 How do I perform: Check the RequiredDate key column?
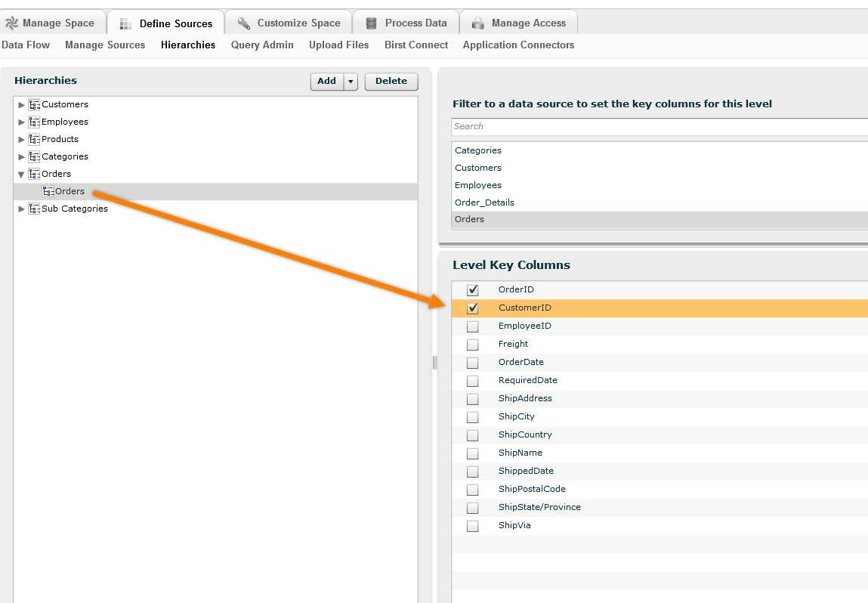click(472, 381)
